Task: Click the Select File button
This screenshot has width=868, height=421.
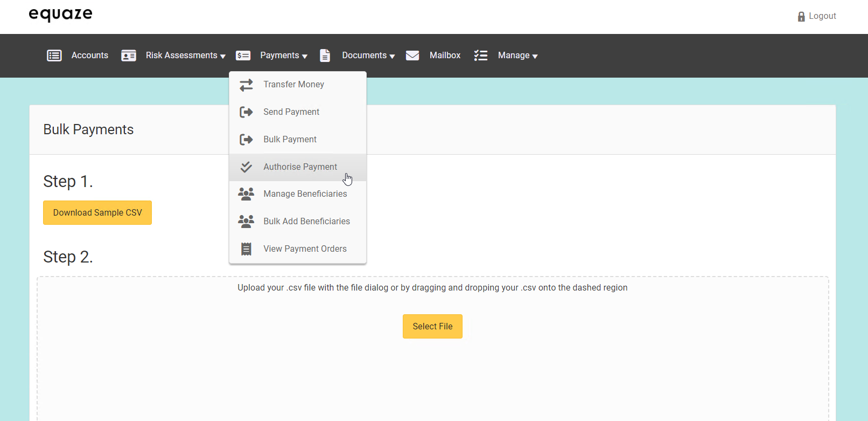Action: (432, 327)
